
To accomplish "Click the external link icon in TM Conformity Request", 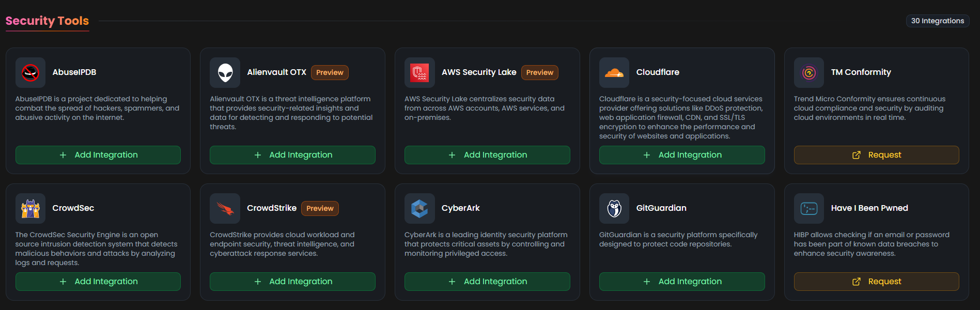I will tap(856, 155).
